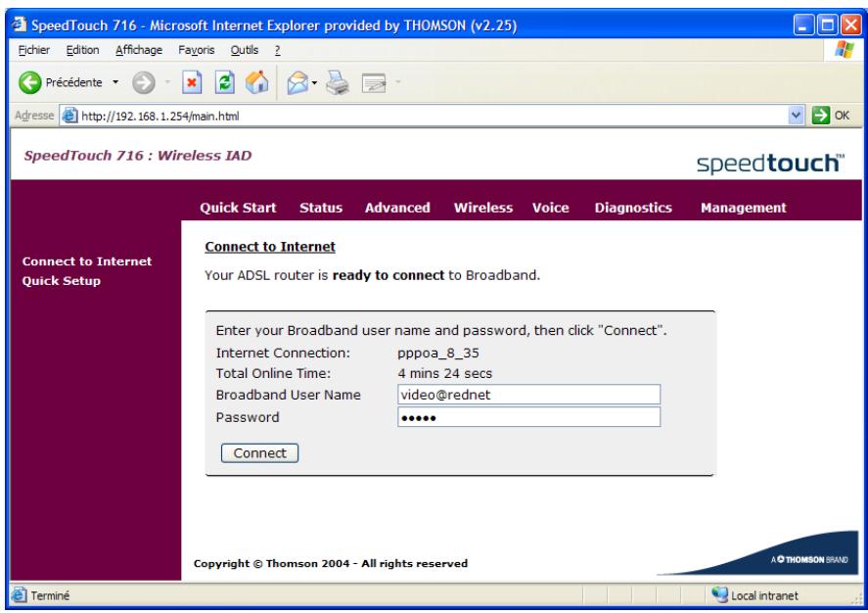Click the green OK go arrow
This screenshot has height=613, width=868.
click(x=820, y=116)
